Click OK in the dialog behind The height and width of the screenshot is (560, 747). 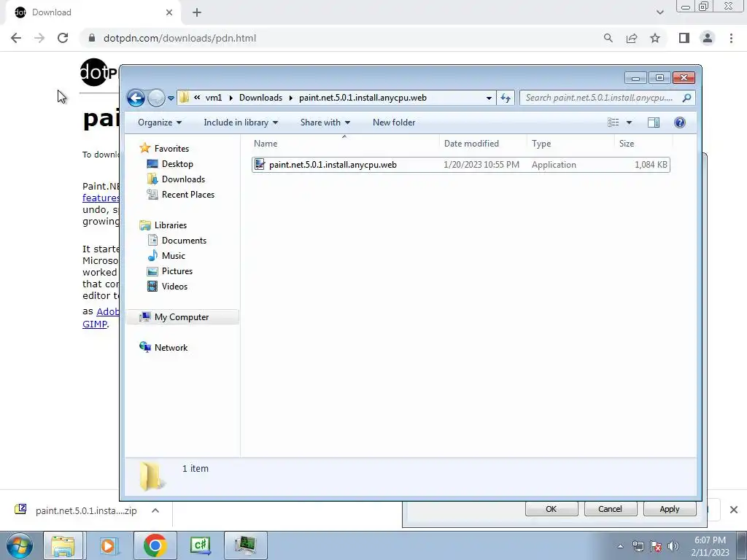551,508
